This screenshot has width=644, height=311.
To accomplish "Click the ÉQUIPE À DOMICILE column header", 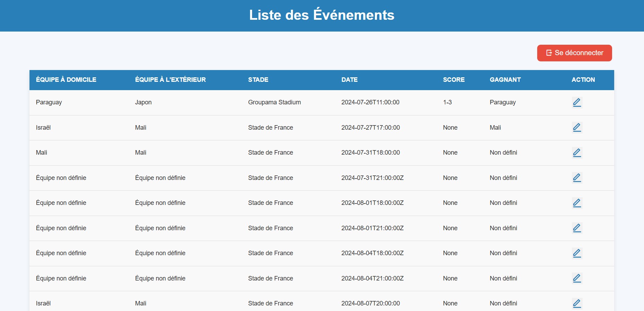I will pos(66,80).
